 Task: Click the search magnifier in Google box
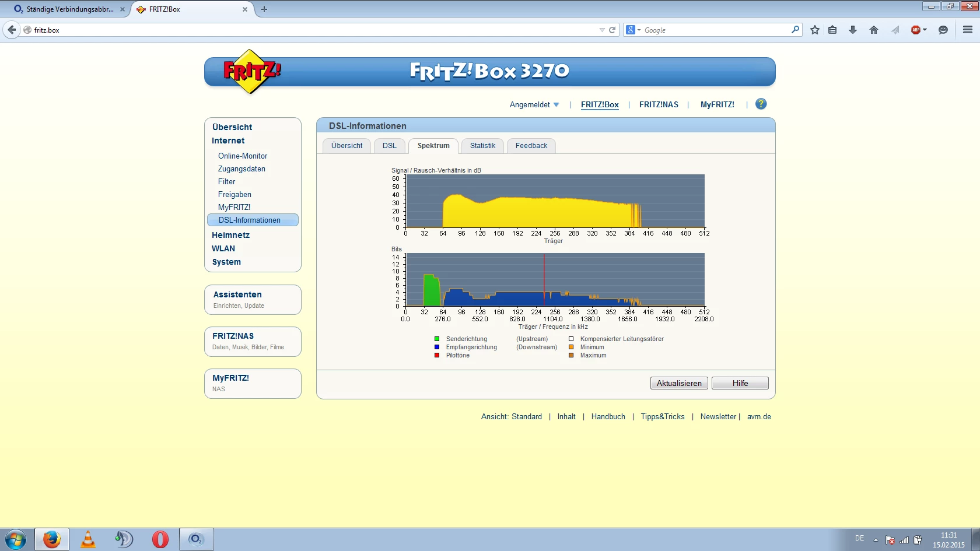(x=795, y=29)
